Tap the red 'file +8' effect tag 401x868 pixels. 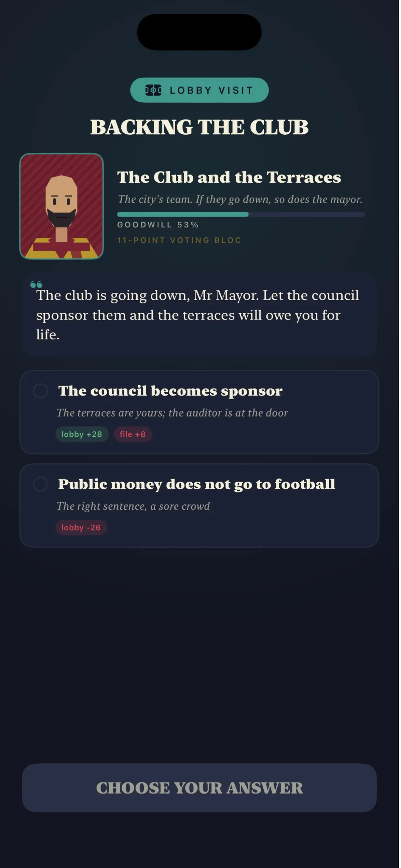coord(133,435)
